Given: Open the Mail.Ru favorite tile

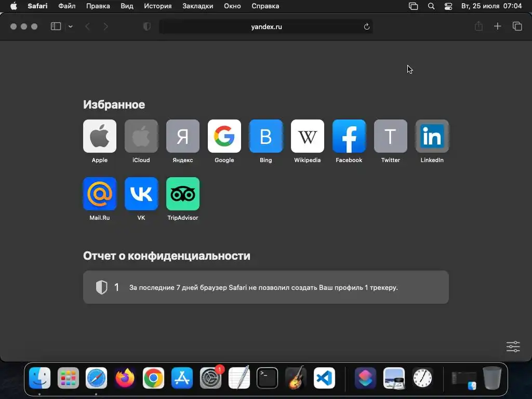Looking at the screenshot, I should point(99,194).
